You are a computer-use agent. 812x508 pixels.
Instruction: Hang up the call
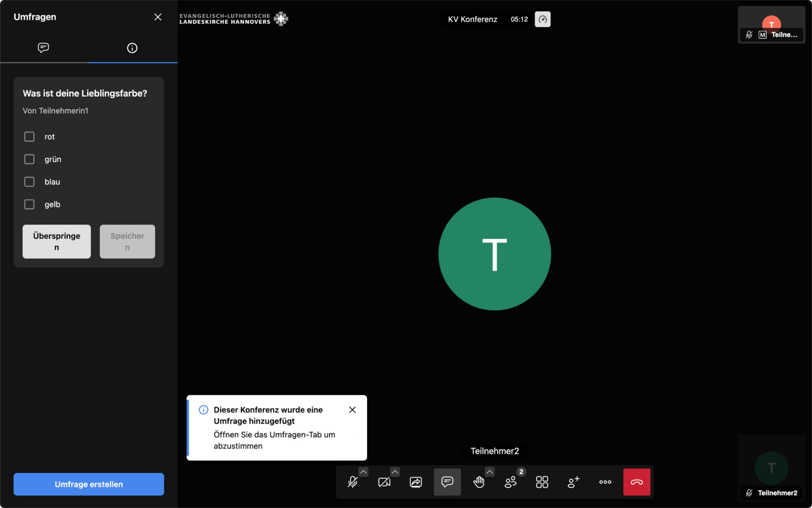click(x=636, y=482)
